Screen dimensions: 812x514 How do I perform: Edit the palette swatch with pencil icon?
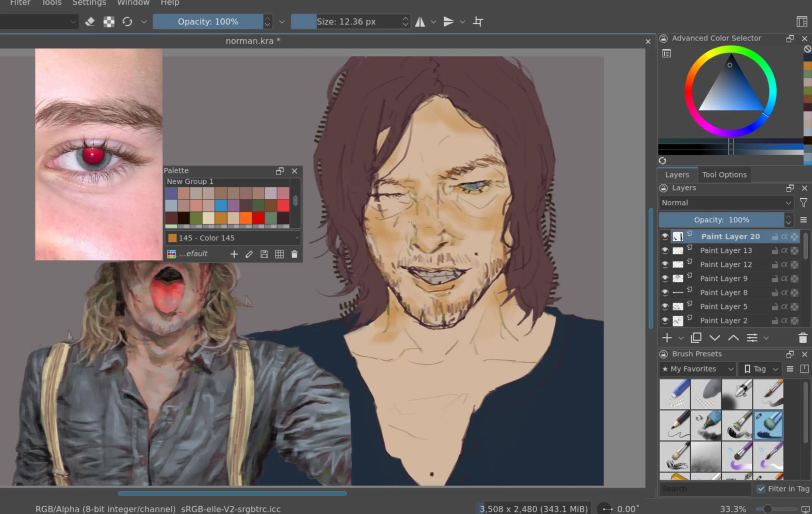click(x=249, y=254)
